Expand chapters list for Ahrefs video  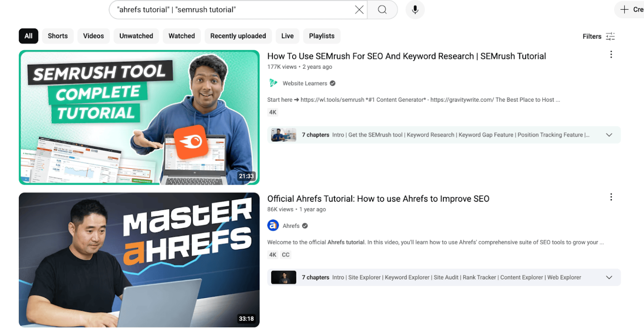pos(609,277)
